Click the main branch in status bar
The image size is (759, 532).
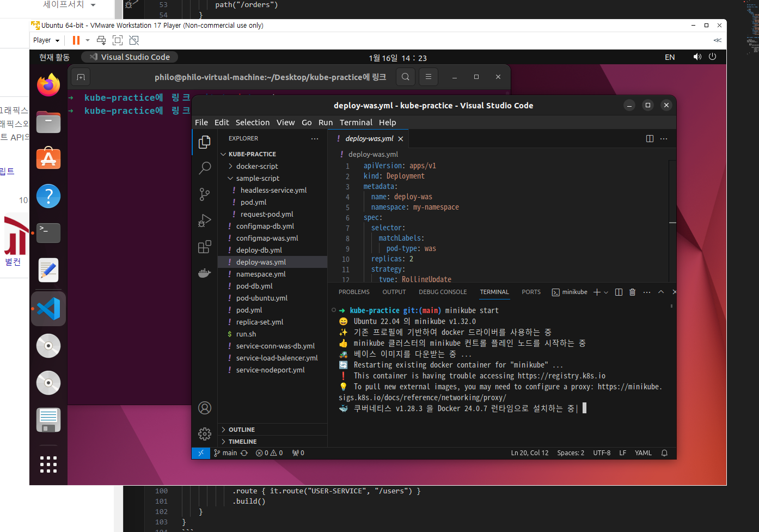(x=225, y=453)
